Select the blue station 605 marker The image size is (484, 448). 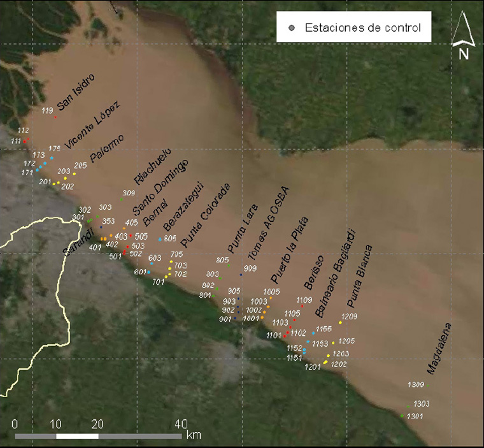click(x=160, y=239)
